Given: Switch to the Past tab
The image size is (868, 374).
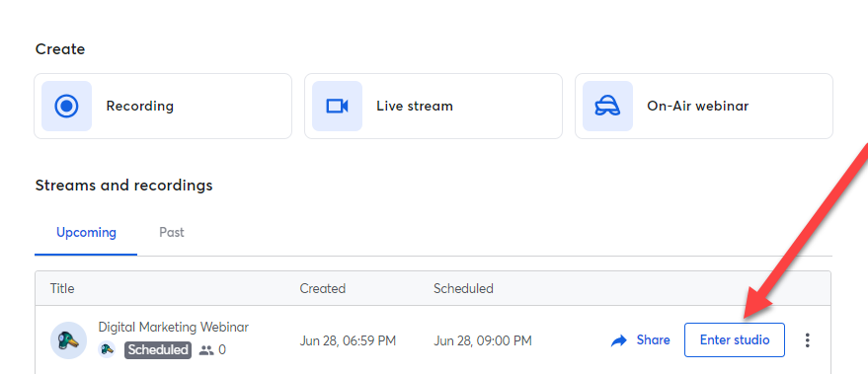Looking at the screenshot, I should point(172,232).
